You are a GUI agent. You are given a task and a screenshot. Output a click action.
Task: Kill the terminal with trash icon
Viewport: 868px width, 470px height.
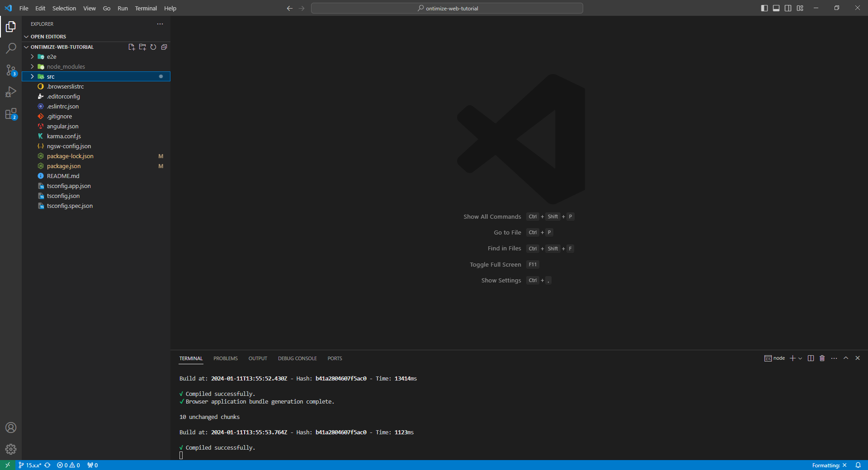pyautogui.click(x=822, y=358)
